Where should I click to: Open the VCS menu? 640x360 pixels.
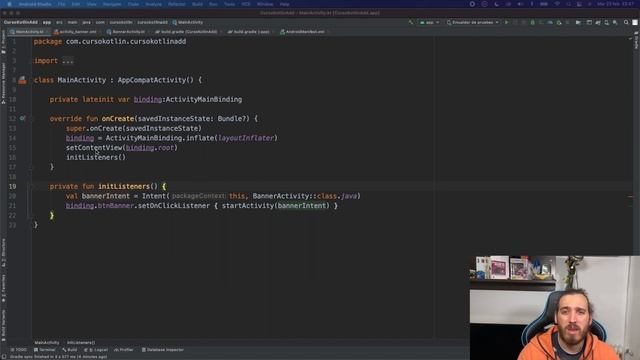[x=246, y=4]
